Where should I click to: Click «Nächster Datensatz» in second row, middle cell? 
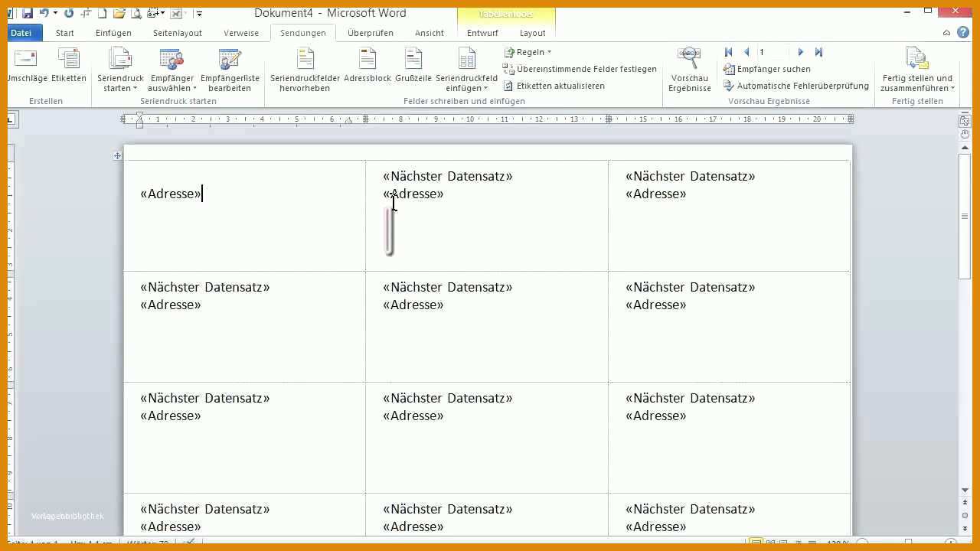click(x=448, y=287)
